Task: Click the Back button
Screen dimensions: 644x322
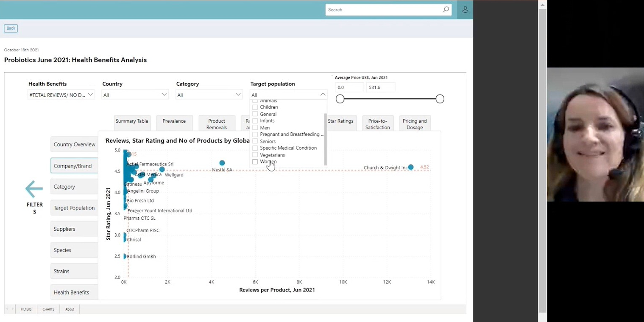Action: [x=11, y=28]
